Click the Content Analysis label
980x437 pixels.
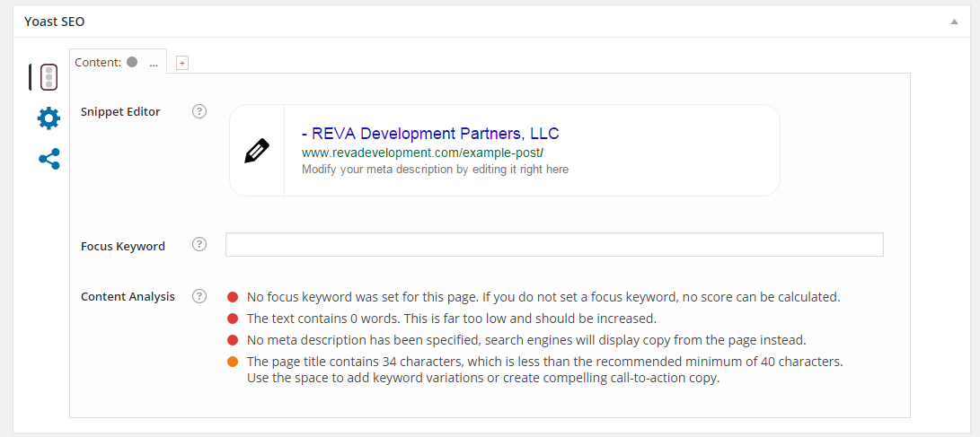pos(128,296)
